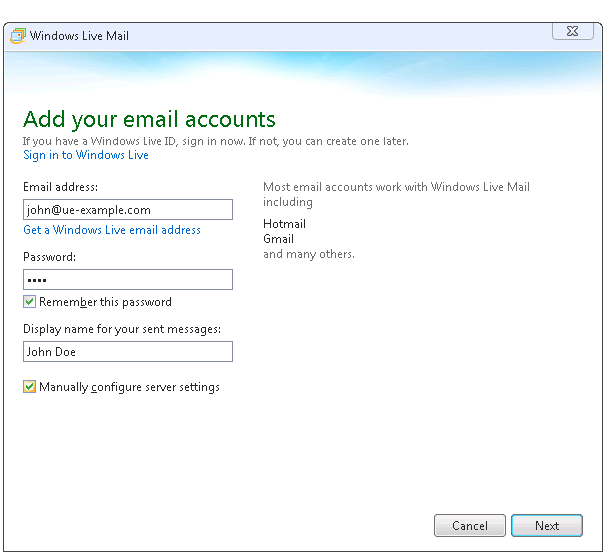The image size is (606, 555).
Task: Click the Windows Live Mail title bar icon
Action: click(x=17, y=36)
